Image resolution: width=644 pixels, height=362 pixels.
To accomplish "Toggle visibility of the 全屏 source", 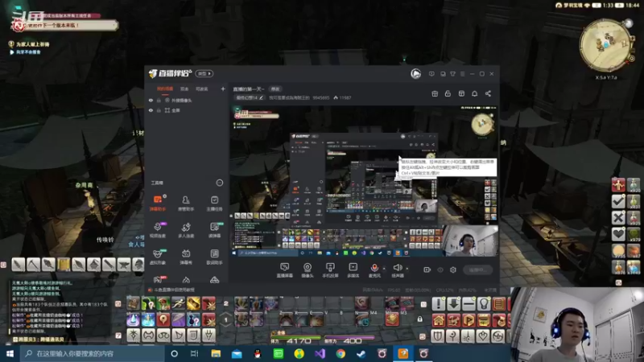I will [151, 110].
